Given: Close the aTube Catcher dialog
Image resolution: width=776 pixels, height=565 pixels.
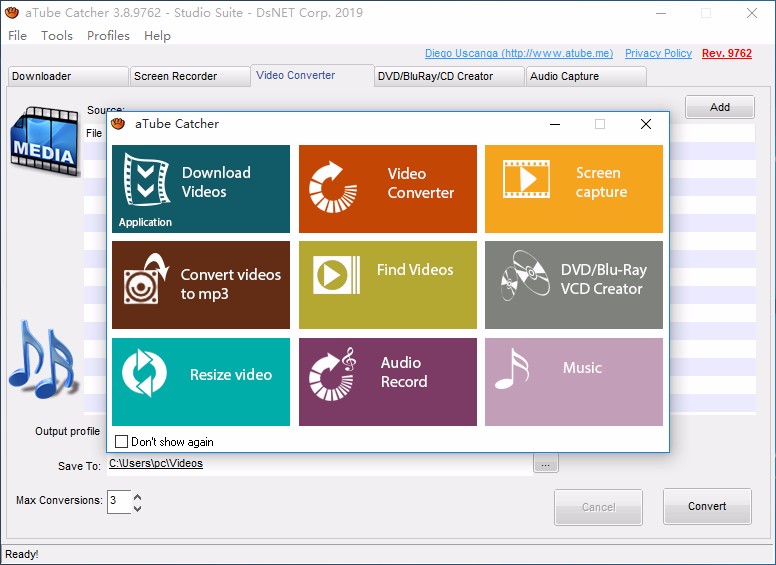Looking at the screenshot, I should click(x=646, y=124).
